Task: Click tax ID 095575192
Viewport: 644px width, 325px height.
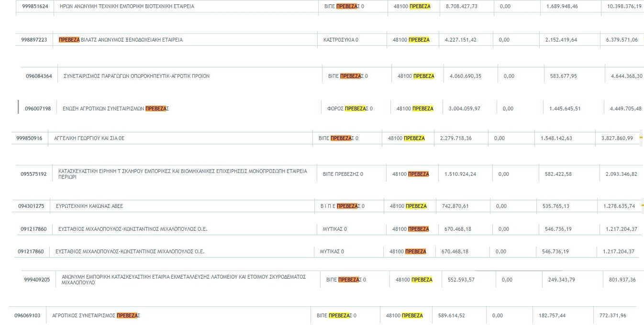Action: coord(33,174)
